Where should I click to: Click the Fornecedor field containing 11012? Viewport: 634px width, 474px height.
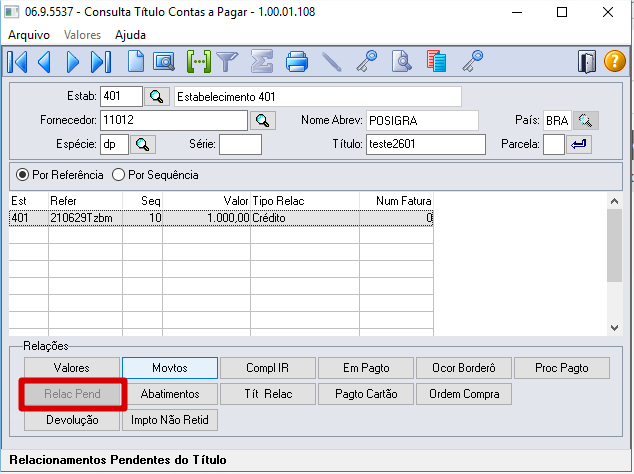tap(174, 121)
